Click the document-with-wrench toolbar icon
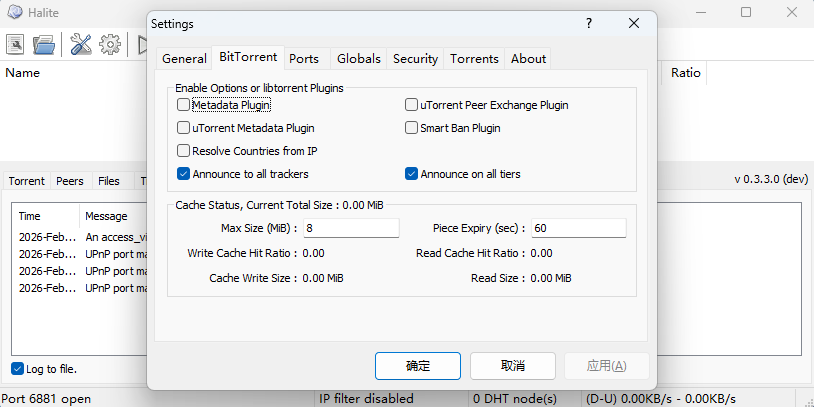The image size is (814, 407). pyautogui.click(x=16, y=44)
